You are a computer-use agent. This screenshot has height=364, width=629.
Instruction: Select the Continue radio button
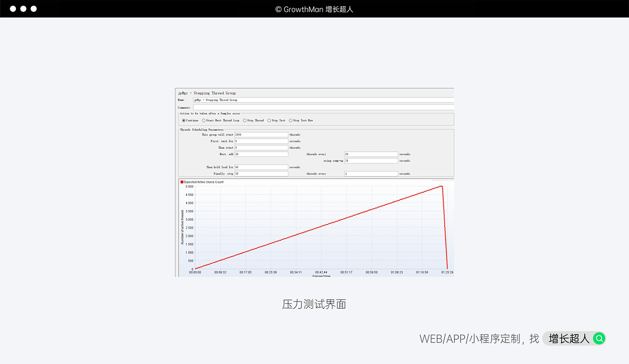[184, 120]
